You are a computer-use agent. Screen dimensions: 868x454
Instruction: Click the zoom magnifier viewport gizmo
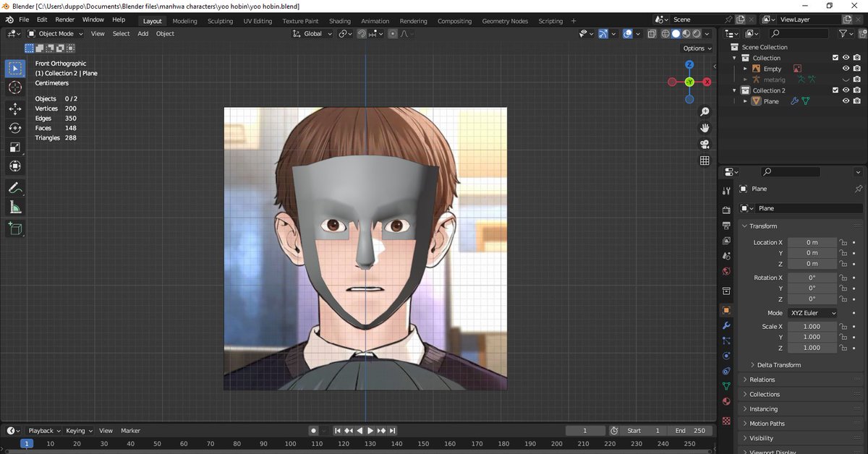[x=705, y=112]
